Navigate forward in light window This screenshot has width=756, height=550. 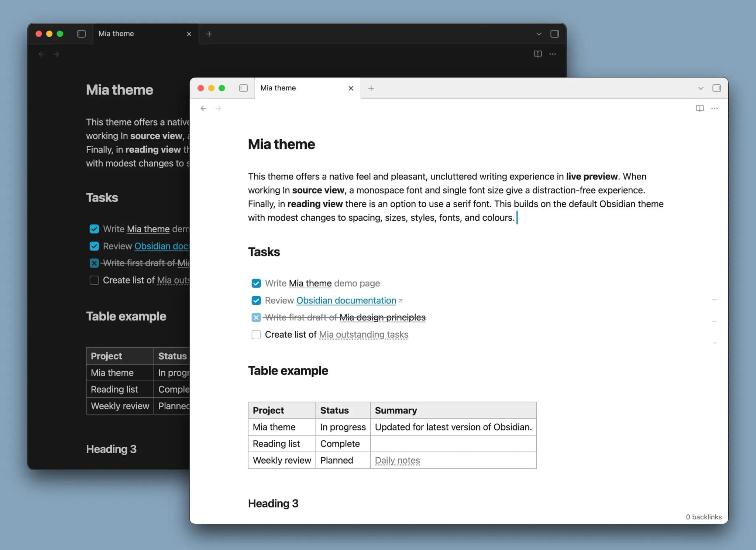click(x=218, y=108)
